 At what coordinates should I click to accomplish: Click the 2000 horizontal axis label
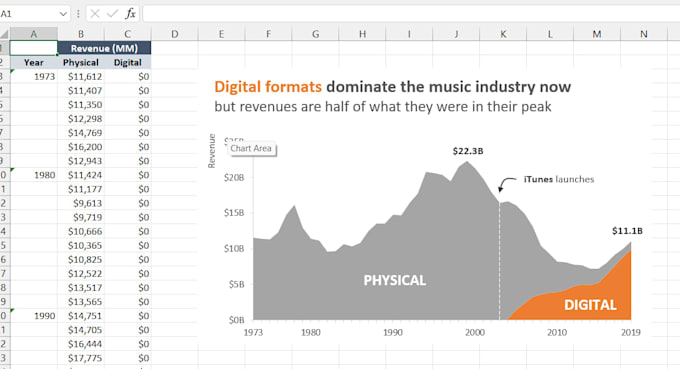[475, 333]
